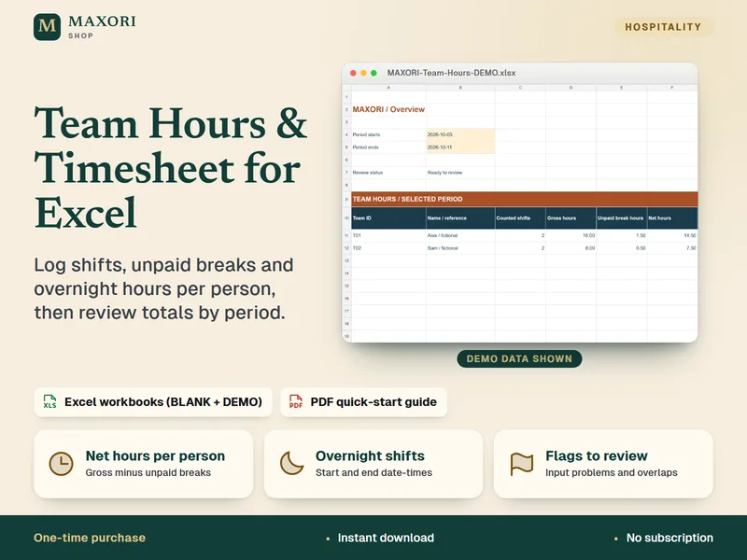Click the Counted shifts column header
This screenshot has width=747, height=560.
tap(520, 218)
